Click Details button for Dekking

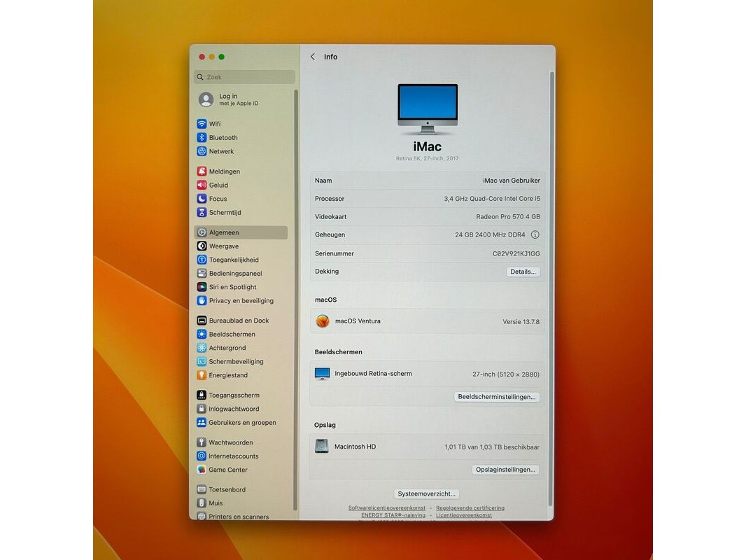click(x=523, y=272)
